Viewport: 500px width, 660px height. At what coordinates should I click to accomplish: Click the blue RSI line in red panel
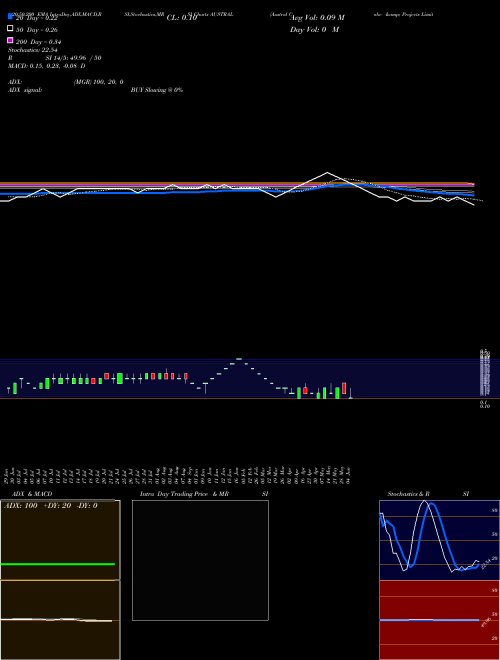coord(429,620)
